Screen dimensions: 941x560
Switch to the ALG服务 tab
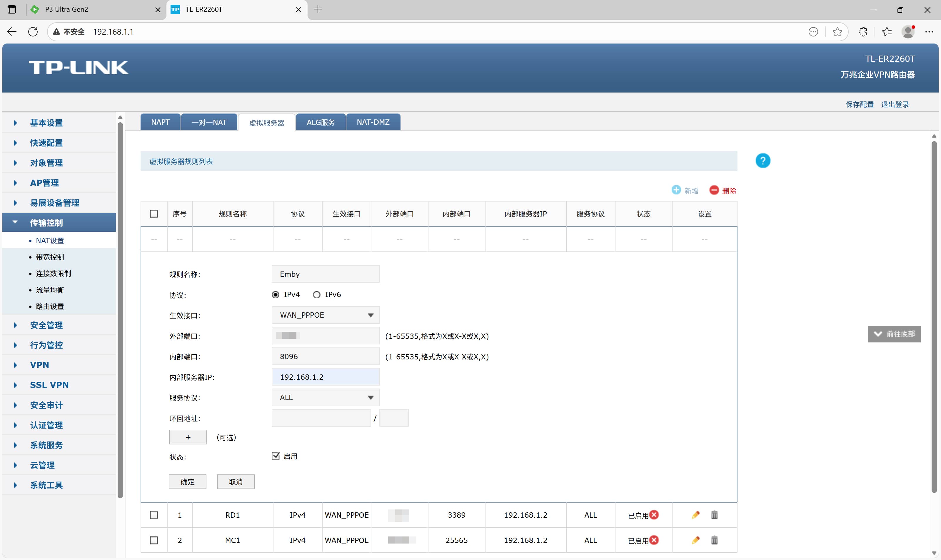(x=320, y=122)
